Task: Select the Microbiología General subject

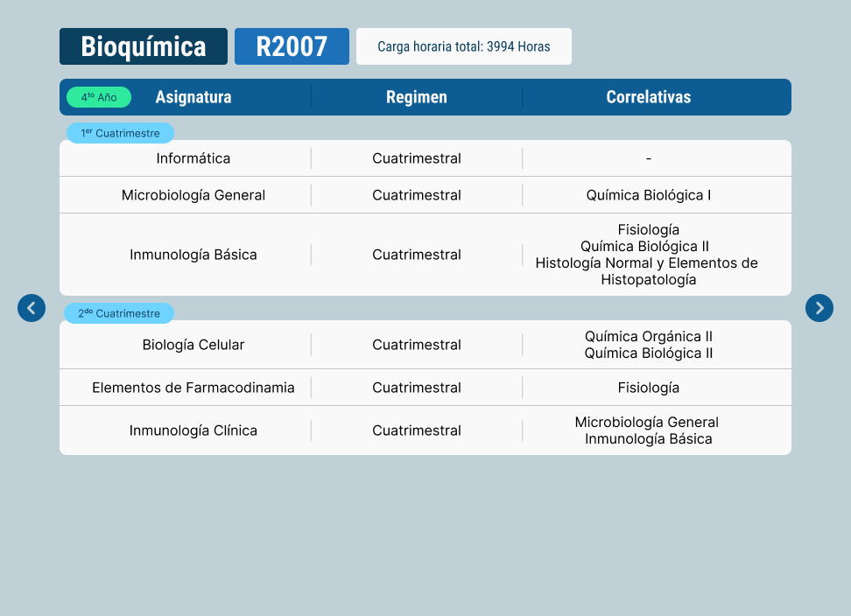Action: (193, 195)
